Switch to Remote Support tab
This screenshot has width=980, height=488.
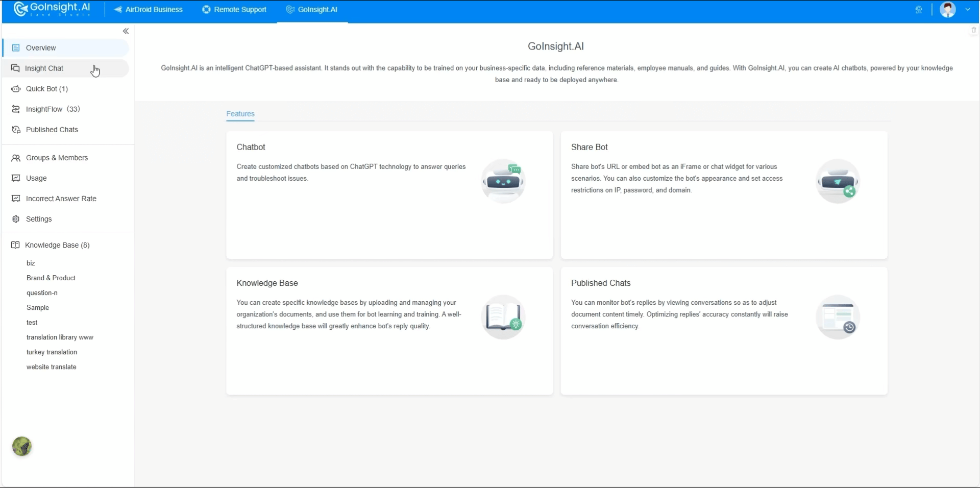pos(234,10)
